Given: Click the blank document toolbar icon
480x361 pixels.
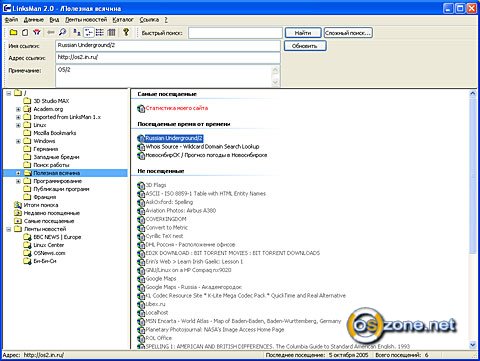Looking at the screenshot, I should coord(25,32).
